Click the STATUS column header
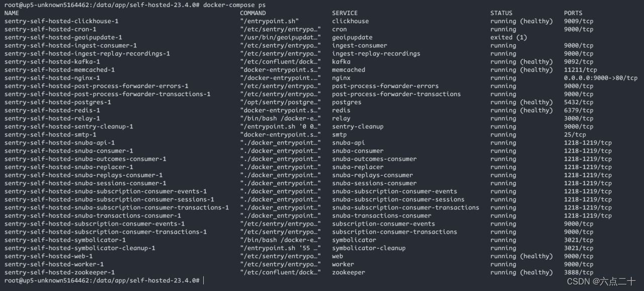The width and height of the screenshot is (644, 291). [x=501, y=13]
